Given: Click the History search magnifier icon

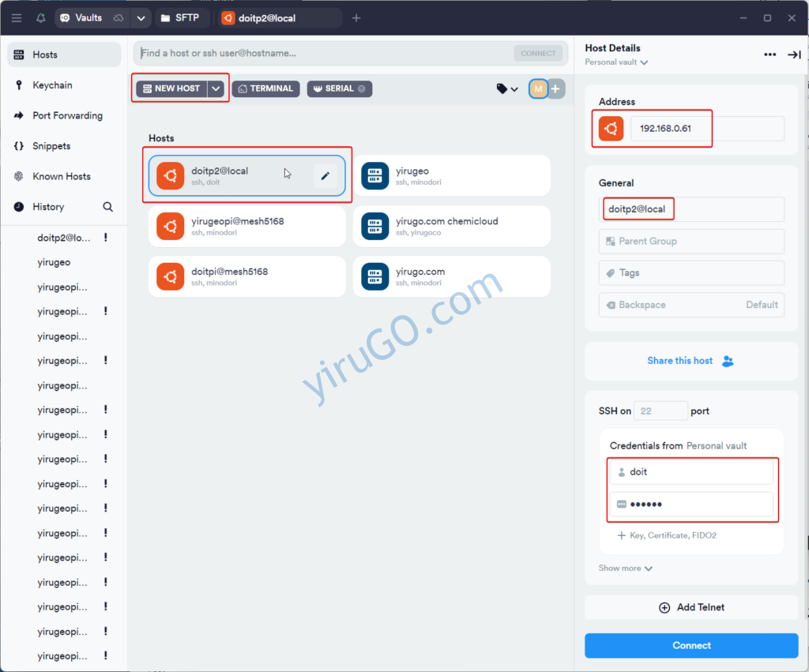Looking at the screenshot, I should [x=108, y=207].
